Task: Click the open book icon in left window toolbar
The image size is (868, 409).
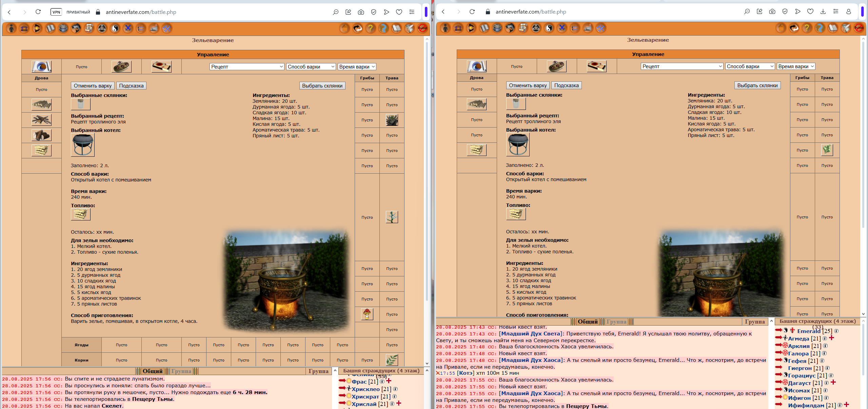Action: click(x=50, y=28)
